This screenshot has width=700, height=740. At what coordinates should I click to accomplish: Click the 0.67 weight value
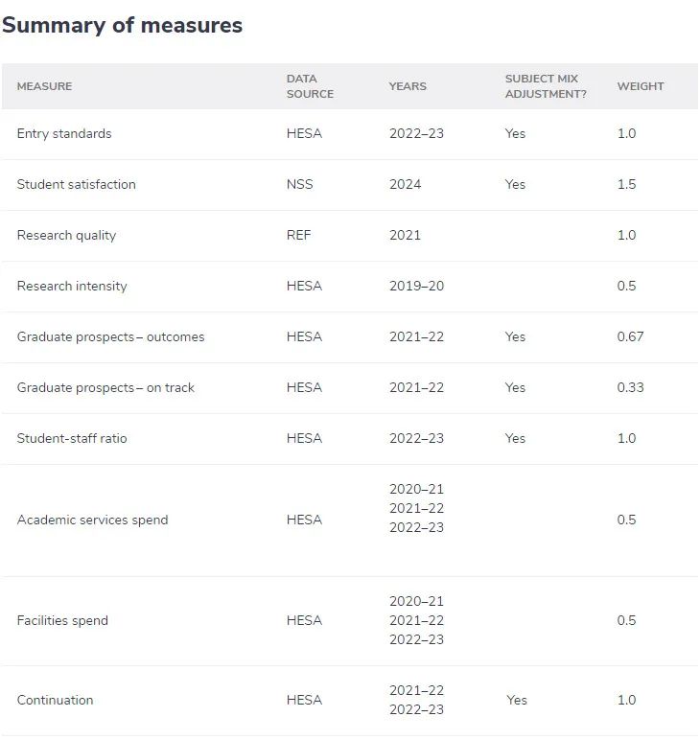631,337
